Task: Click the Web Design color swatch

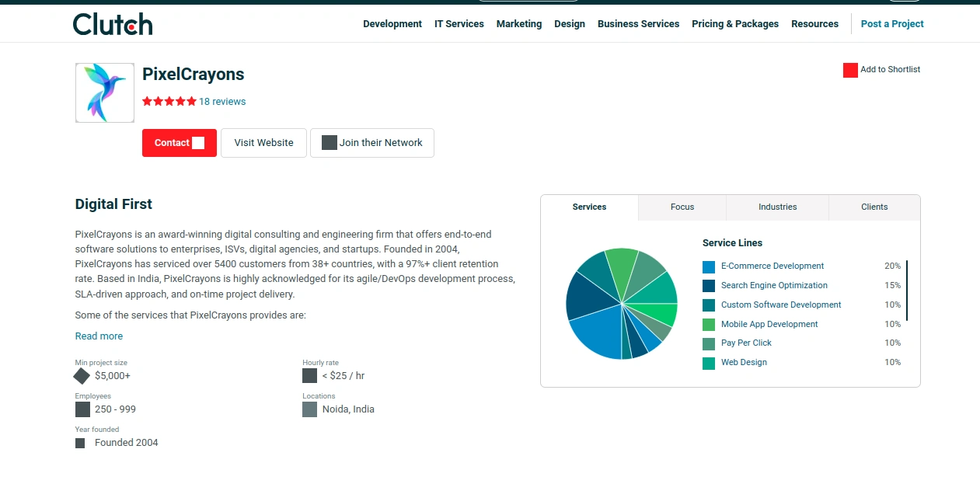Action: point(709,363)
